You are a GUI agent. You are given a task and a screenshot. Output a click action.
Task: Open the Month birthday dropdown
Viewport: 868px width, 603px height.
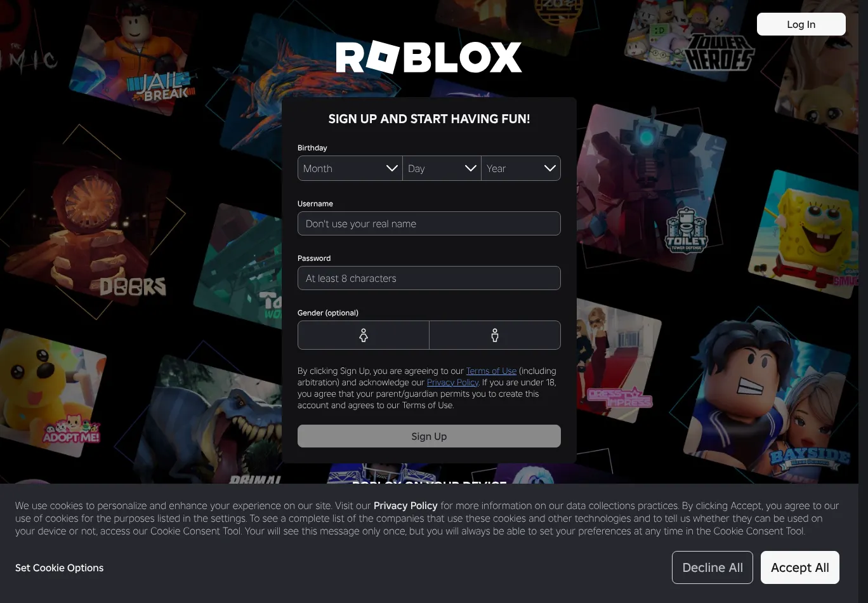tap(350, 168)
